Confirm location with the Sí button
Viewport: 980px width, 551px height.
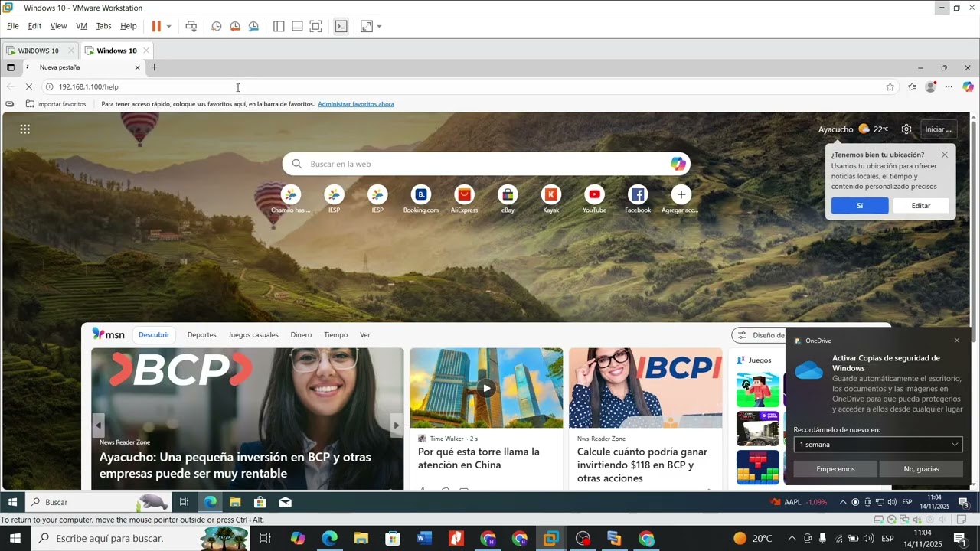tap(860, 206)
